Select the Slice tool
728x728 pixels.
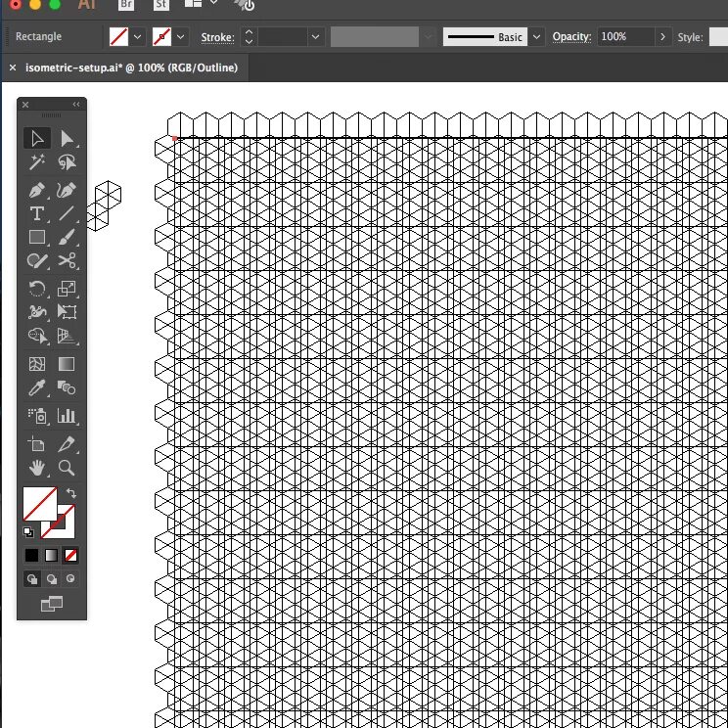point(67,444)
